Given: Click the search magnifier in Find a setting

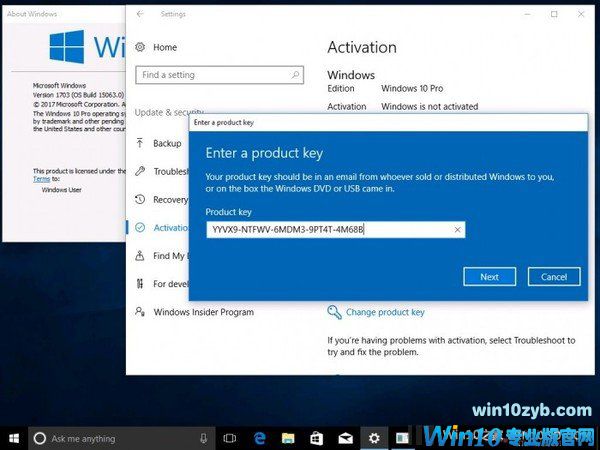Looking at the screenshot, I should (x=295, y=75).
